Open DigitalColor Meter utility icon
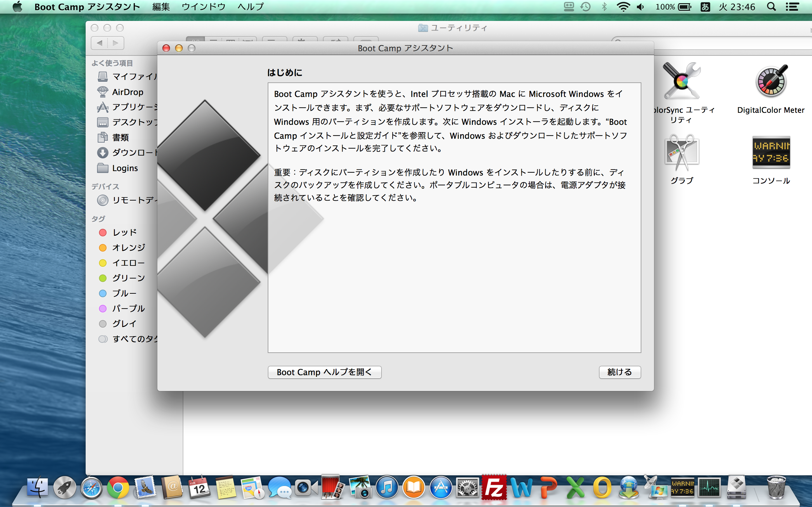The image size is (812, 507). tap(770, 82)
